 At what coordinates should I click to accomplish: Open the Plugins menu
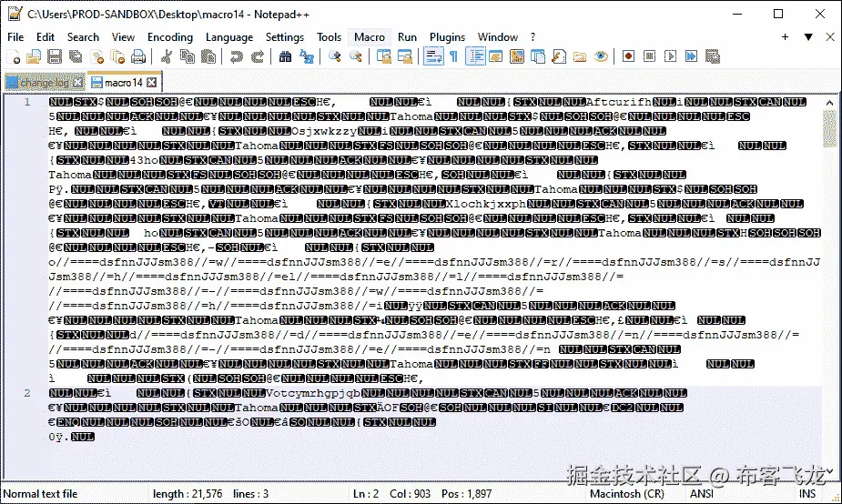point(447,37)
